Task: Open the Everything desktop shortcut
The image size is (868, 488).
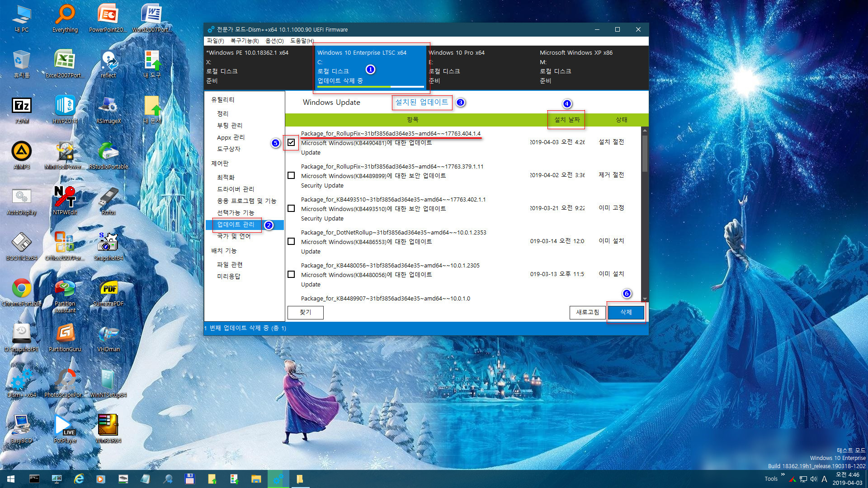Action: (65, 18)
